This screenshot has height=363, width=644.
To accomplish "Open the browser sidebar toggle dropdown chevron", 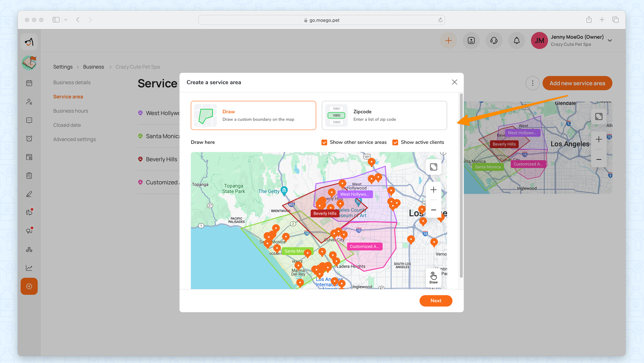I will click(66, 20).
